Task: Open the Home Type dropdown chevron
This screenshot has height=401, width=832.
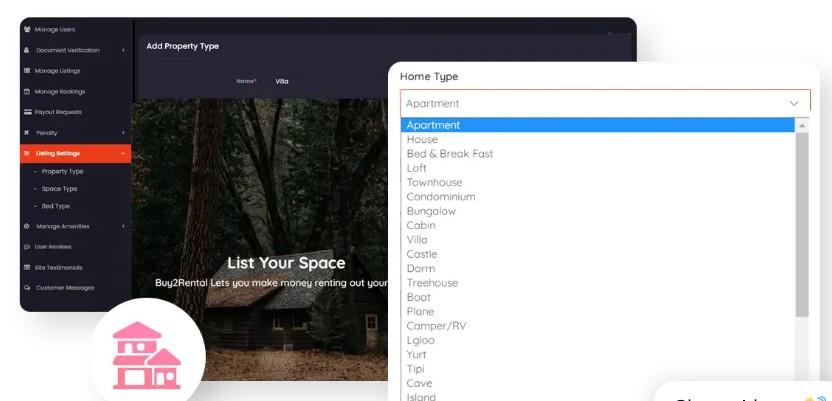Action: tap(794, 103)
